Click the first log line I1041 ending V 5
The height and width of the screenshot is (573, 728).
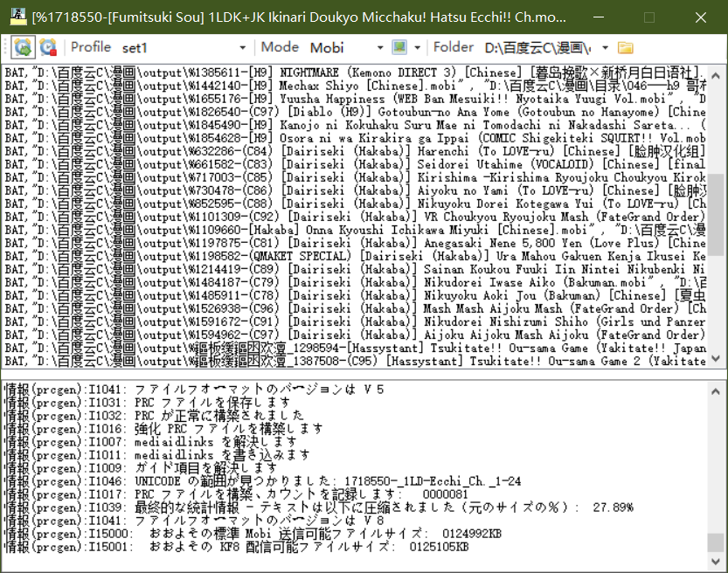194,390
